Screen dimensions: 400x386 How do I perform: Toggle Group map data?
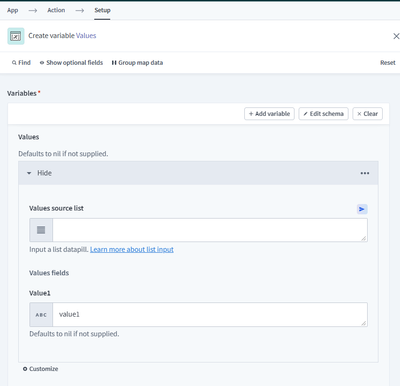pyautogui.click(x=137, y=63)
